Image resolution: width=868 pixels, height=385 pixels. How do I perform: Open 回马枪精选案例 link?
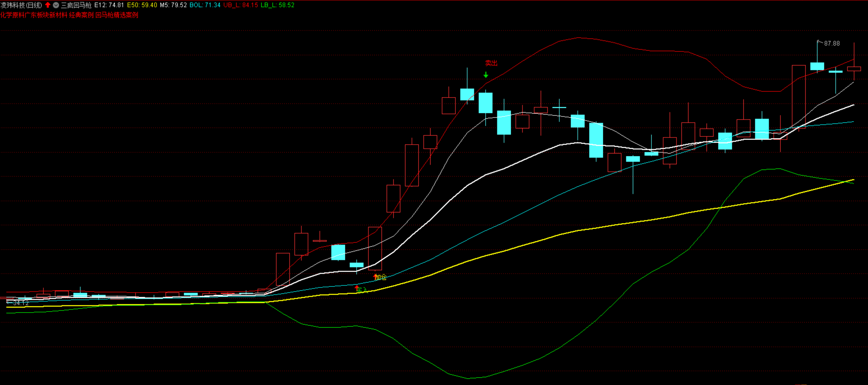[117, 15]
